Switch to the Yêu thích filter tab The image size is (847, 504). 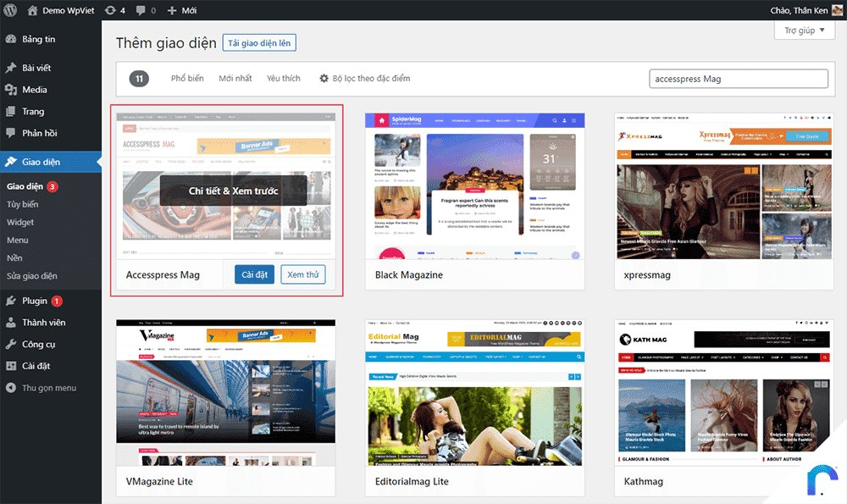pos(284,78)
